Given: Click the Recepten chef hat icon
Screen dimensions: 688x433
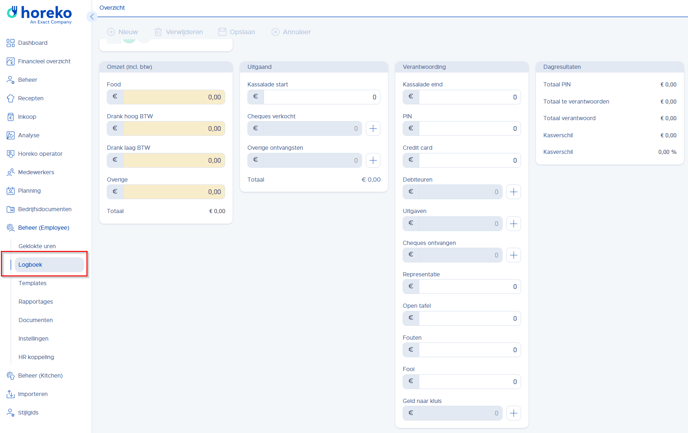Looking at the screenshot, I should tap(11, 98).
